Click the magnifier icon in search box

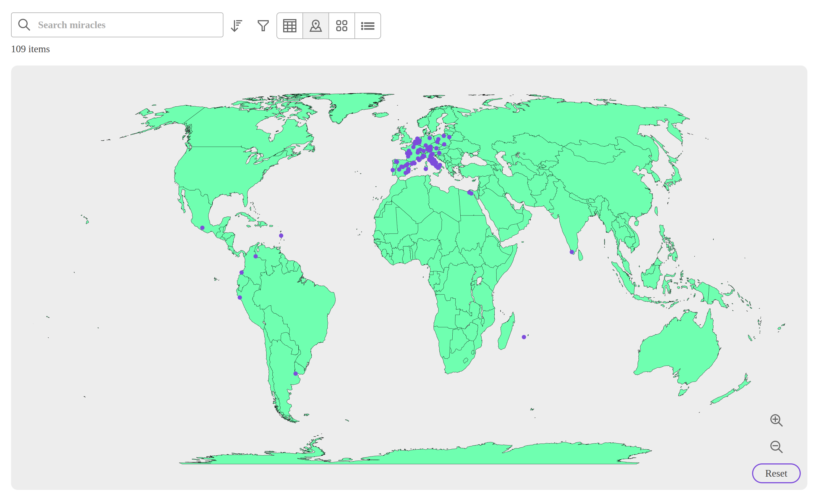click(24, 25)
